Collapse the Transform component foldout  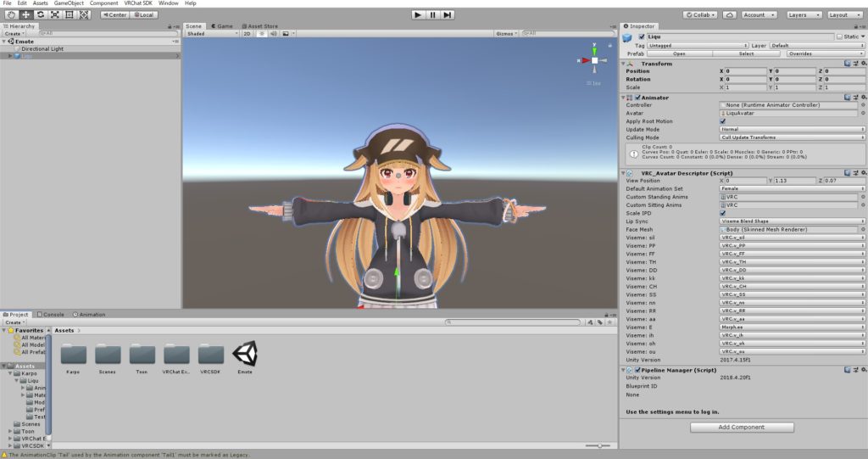point(623,64)
